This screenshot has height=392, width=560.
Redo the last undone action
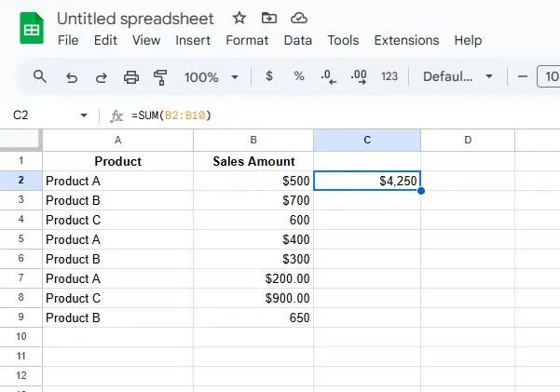click(x=101, y=76)
